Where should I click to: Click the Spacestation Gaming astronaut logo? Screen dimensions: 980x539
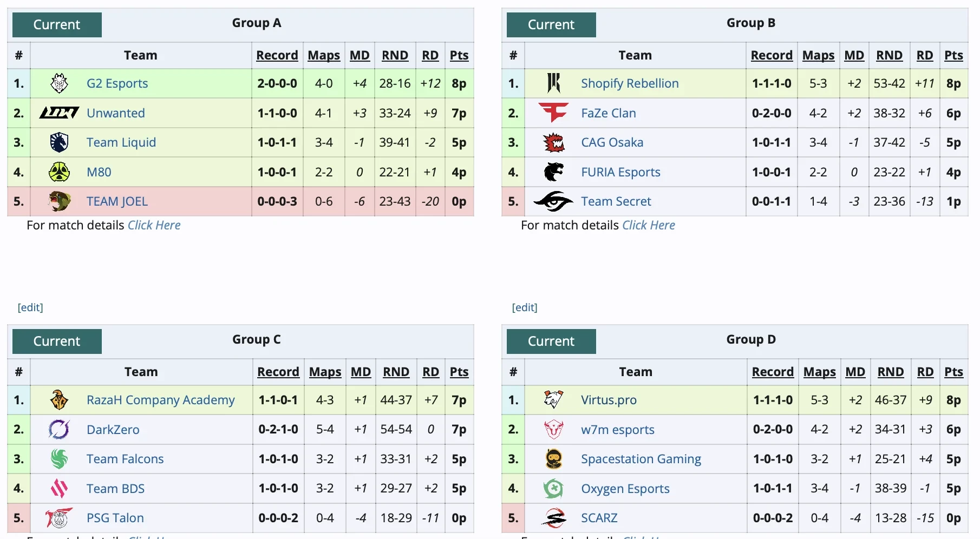click(x=553, y=459)
